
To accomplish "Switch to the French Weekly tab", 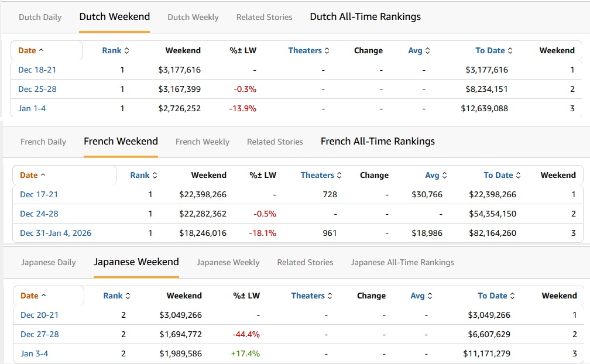I will [x=203, y=142].
